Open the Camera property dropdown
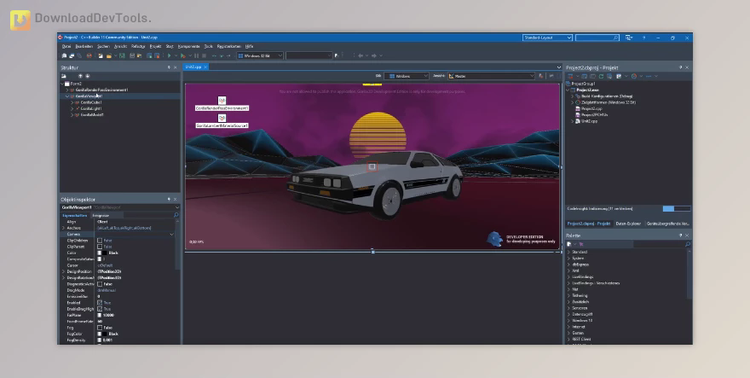The height and width of the screenshot is (378, 750). click(x=172, y=234)
